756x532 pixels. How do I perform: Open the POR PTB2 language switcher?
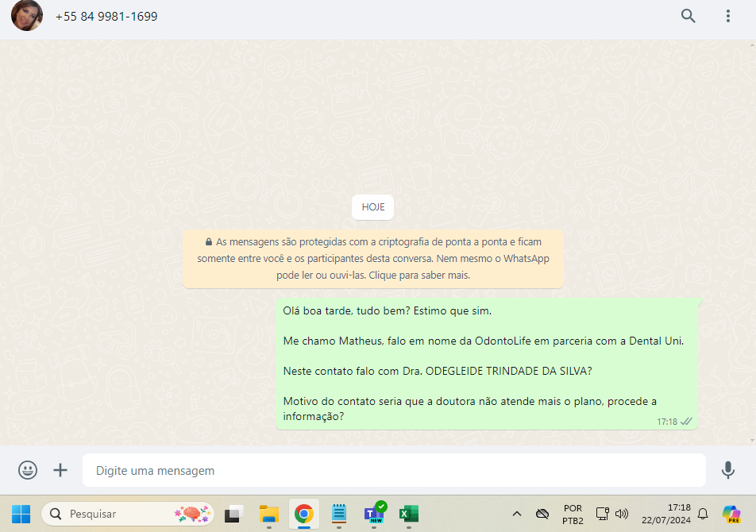click(573, 515)
